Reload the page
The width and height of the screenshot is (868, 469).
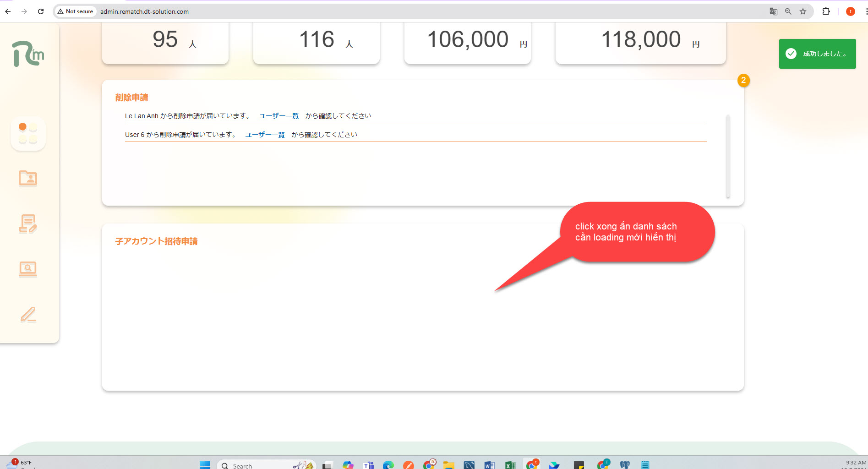(x=41, y=11)
